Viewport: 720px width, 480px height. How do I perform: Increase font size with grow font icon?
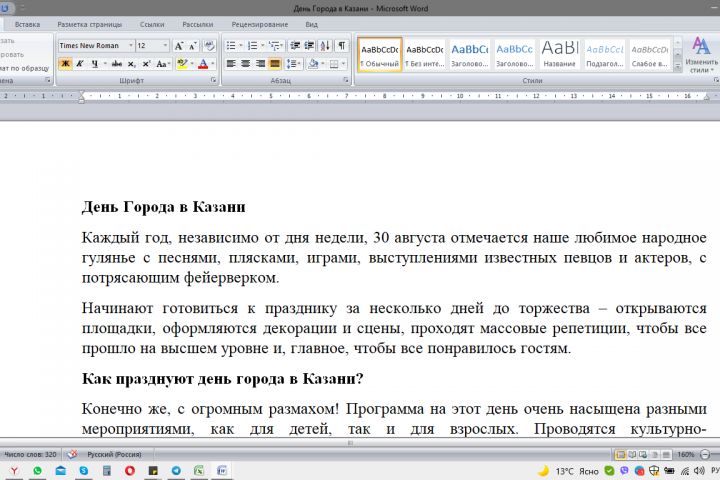[179, 45]
